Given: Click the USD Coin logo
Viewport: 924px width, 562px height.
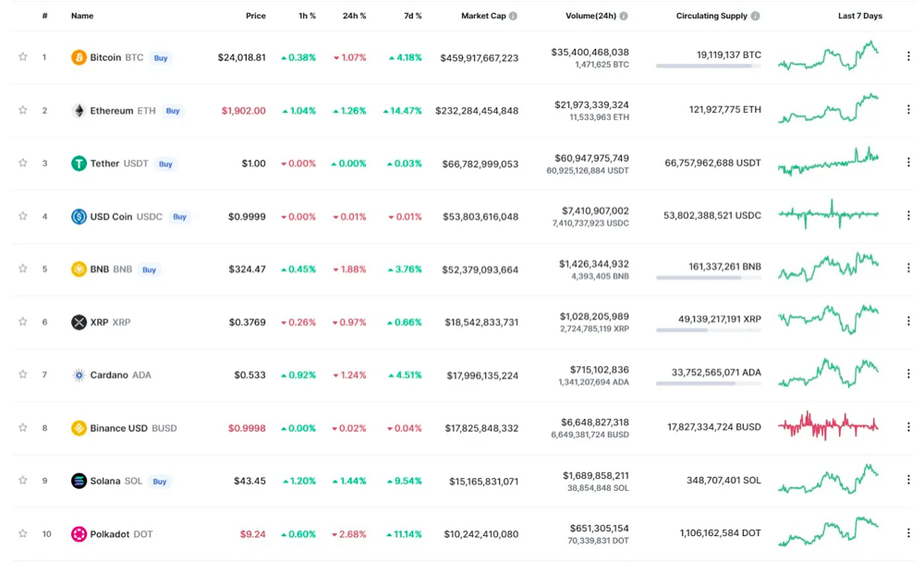Looking at the screenshot, I should 79,216.
